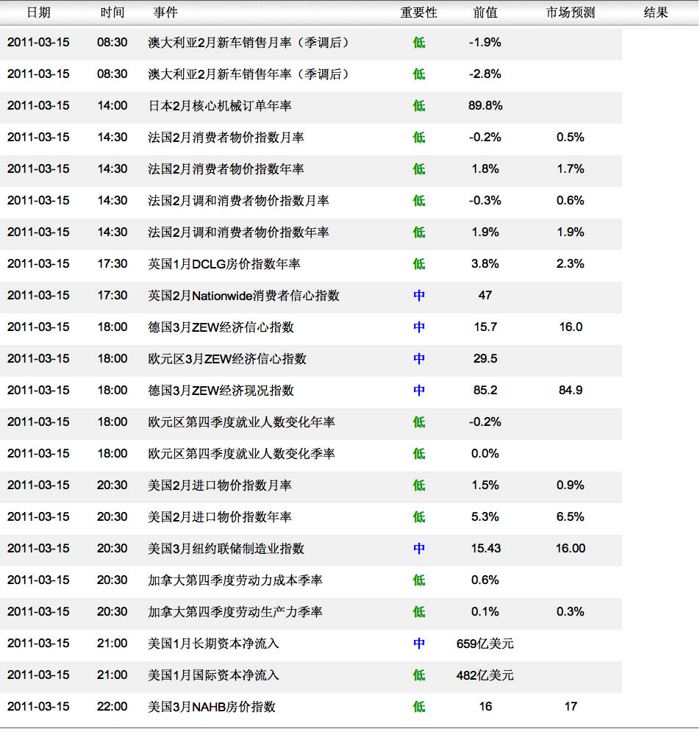Viewport: 700px width, 740px height.
Task: Select 法国2月调和消费者物价指数年率 event
Action: point(238,232)
